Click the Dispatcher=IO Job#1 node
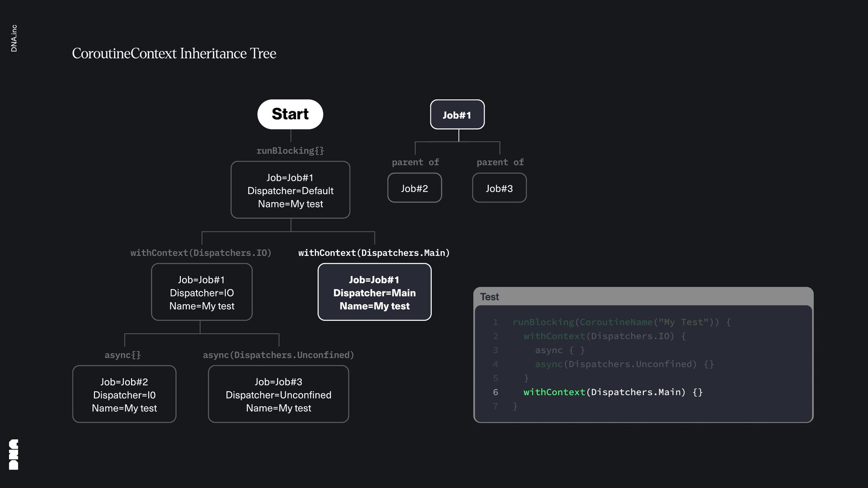868x488 pixels. [x=202, y=292]
